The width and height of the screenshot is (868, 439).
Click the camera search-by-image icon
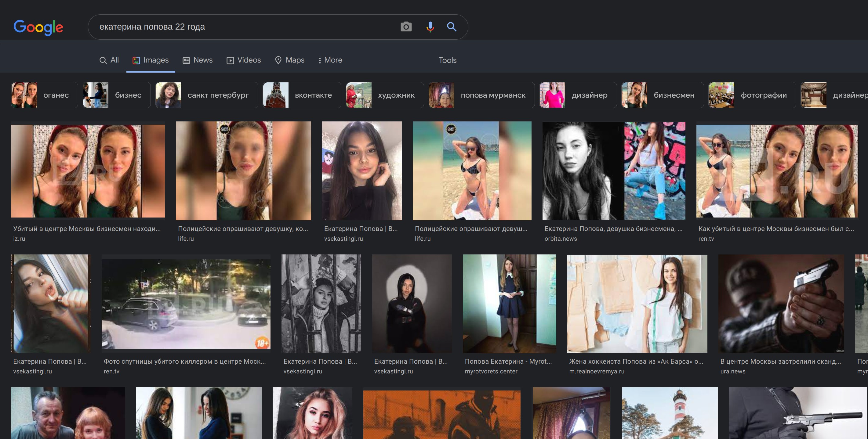pos(406,27)
